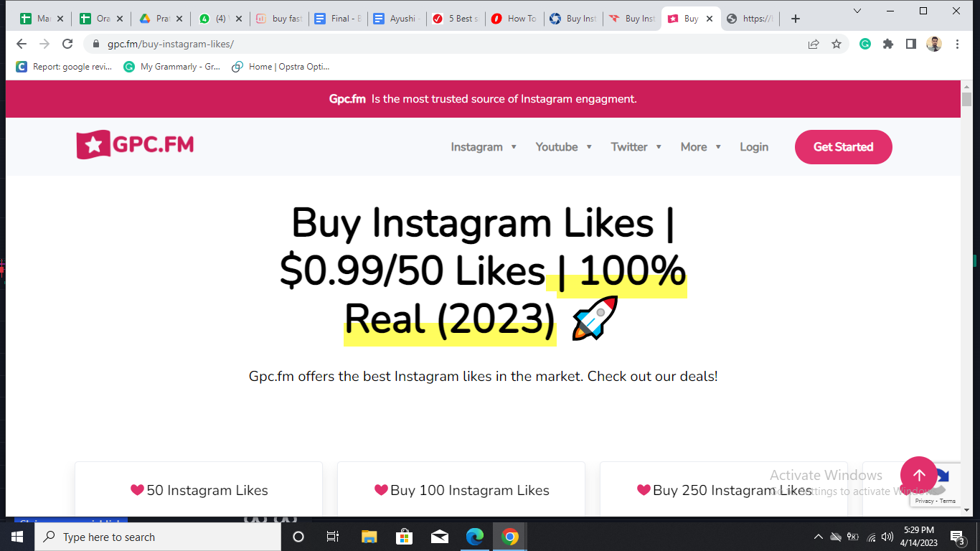Screen dimensions: 980x551
Task: Open the Grammarly extension icon
Action: [865, 44]
